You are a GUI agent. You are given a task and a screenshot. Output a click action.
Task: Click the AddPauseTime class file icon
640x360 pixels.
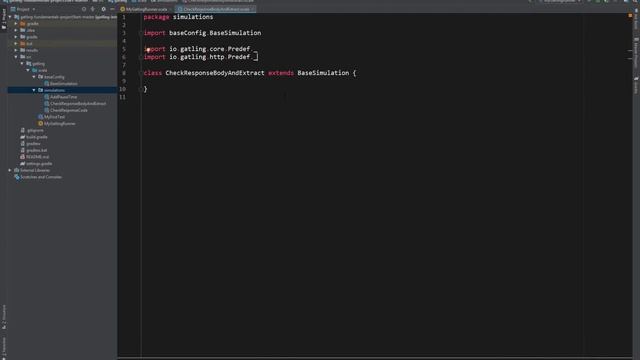point(47,97)
